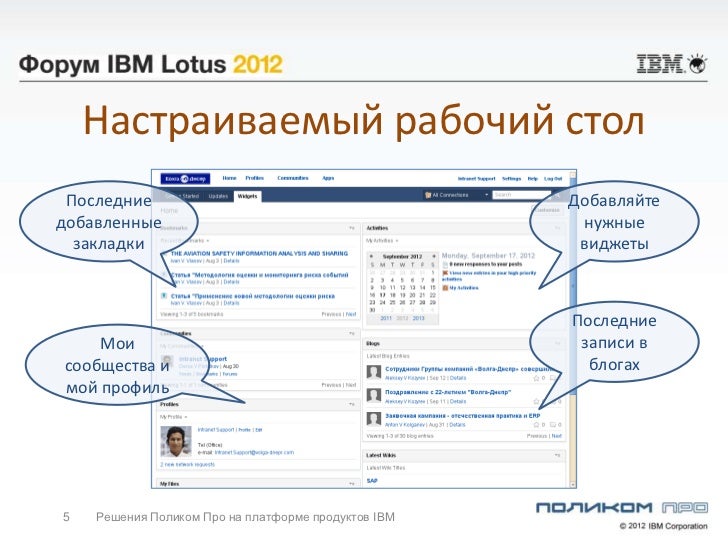Open bookmark Статья "Применение новой методологии"
728x546 pixels.
[x=253, y=296]
